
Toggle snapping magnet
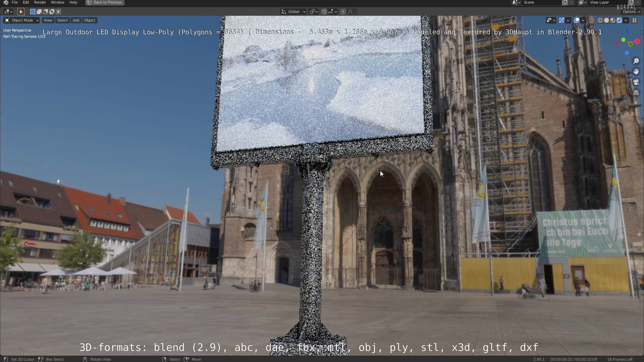(324, 12)
